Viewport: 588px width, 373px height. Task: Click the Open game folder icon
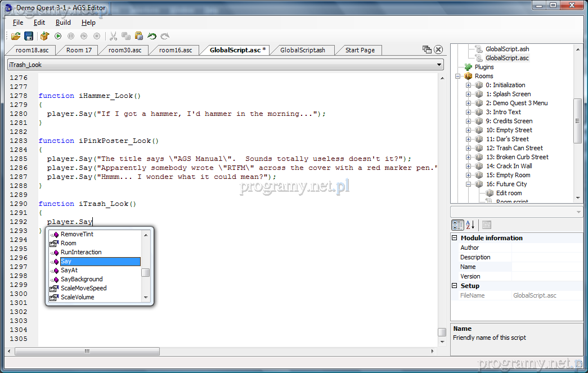pyautogui.click(x=16, y=36)
